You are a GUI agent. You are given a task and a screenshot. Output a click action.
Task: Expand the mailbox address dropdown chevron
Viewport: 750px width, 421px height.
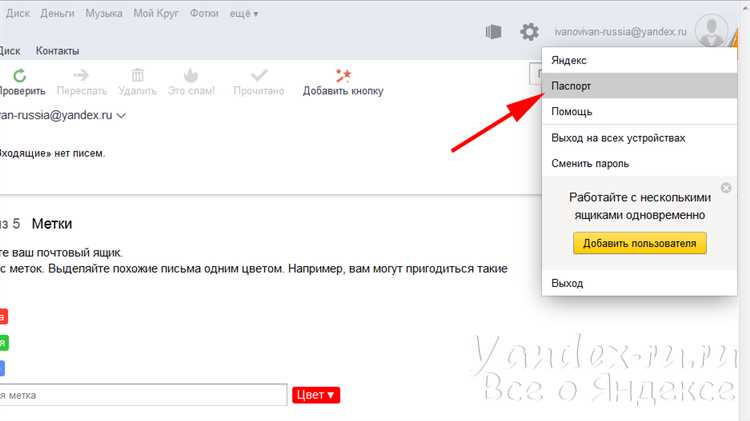(x=121, y=116)
